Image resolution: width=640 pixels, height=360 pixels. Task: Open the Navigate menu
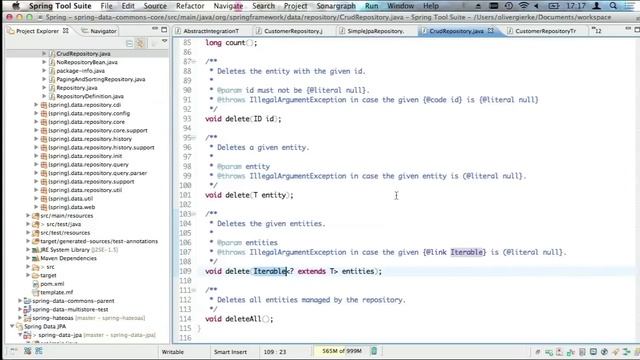228,6
